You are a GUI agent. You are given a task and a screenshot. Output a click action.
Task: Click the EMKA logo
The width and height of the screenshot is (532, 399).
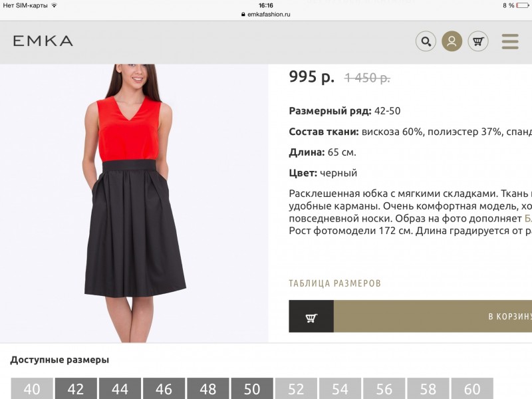[x=43, y=41]
